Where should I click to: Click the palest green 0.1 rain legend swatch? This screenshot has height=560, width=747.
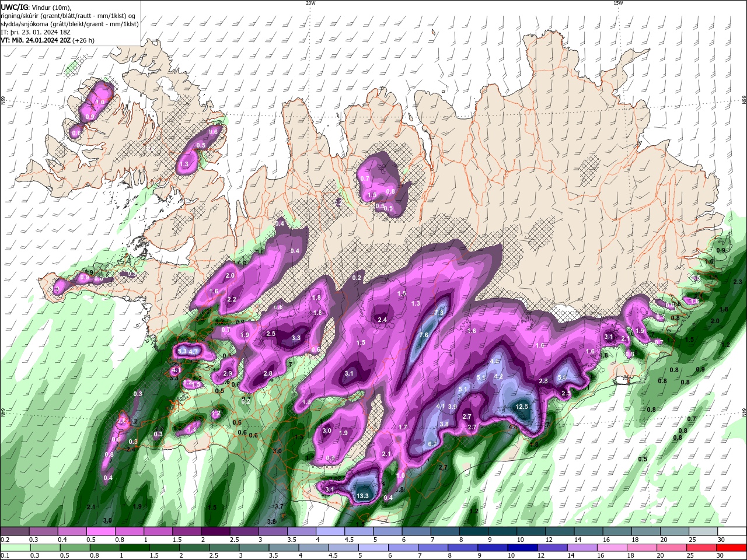click(x=15, y=548)
